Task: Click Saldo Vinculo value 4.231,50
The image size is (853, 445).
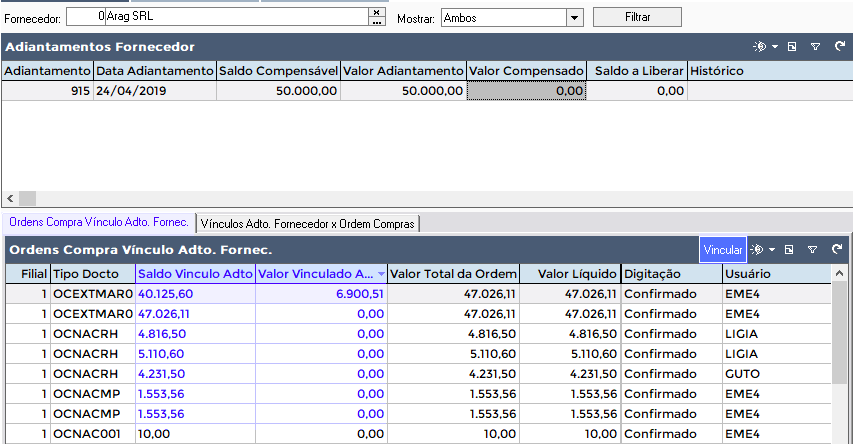Action: click(195, 374)
